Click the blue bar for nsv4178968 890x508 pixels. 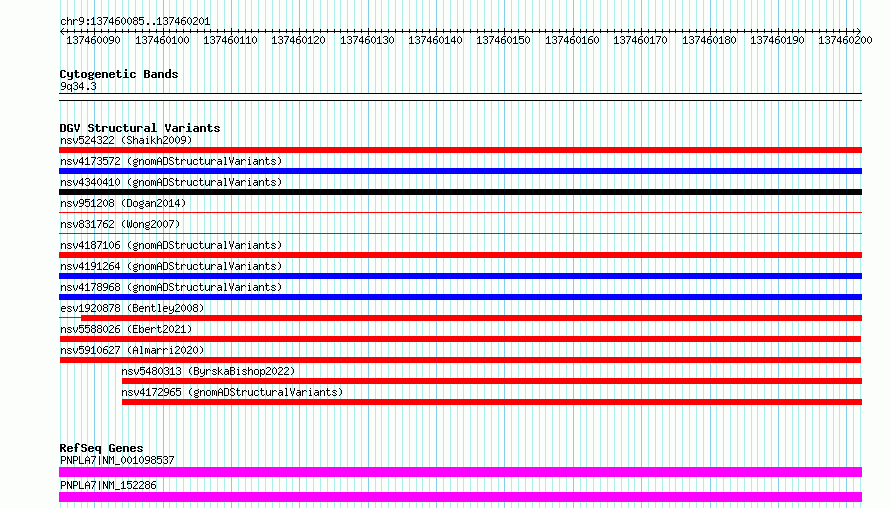point(460,297)
